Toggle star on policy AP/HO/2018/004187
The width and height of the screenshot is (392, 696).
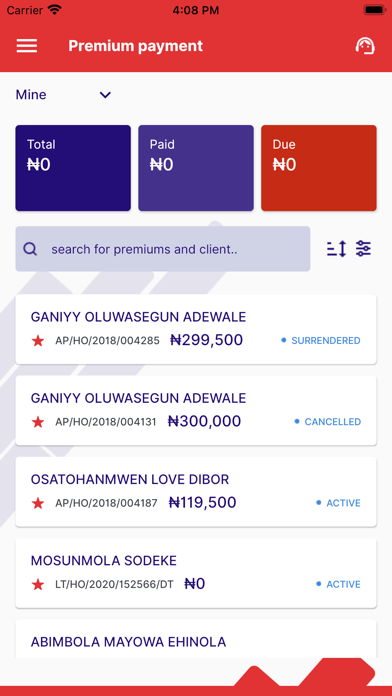(38, 503)
